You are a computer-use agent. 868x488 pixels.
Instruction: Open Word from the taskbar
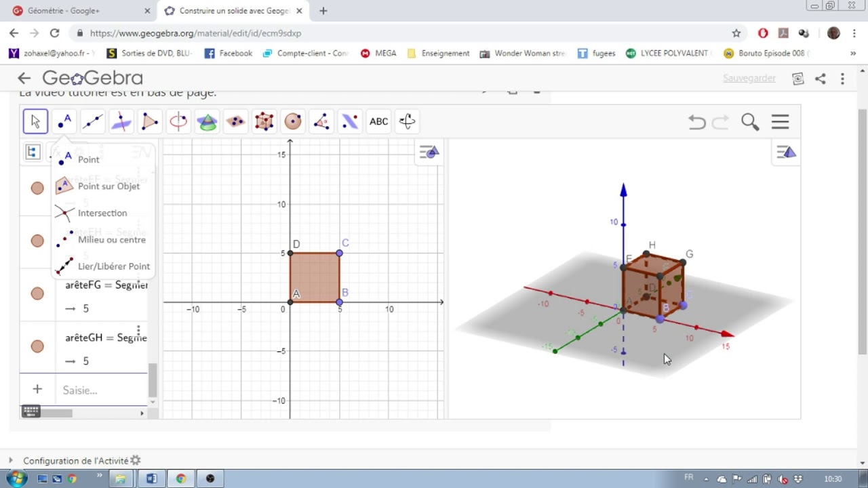coord(151,479)
